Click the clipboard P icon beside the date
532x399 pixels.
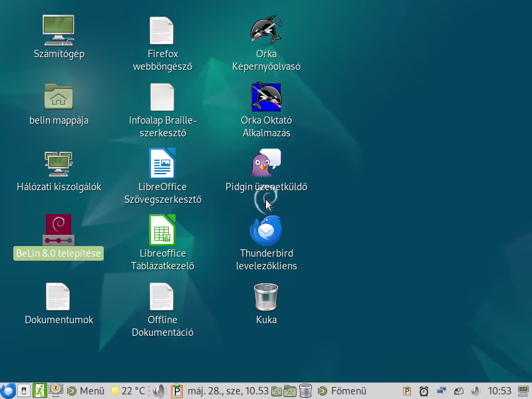177,391
